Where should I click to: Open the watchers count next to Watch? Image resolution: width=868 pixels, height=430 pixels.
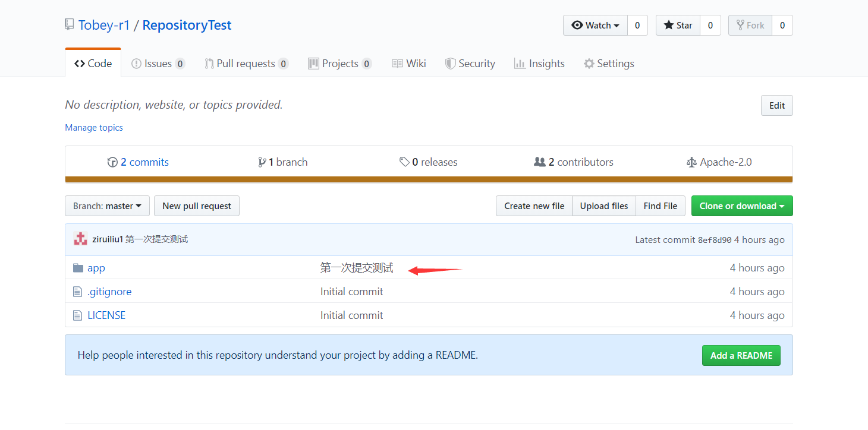(637, 25)
